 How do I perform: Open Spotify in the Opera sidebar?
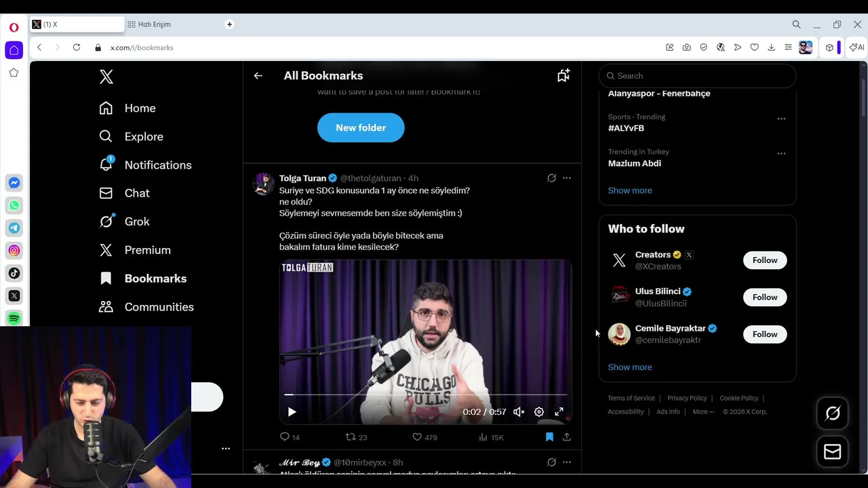[x=14, y=318]
